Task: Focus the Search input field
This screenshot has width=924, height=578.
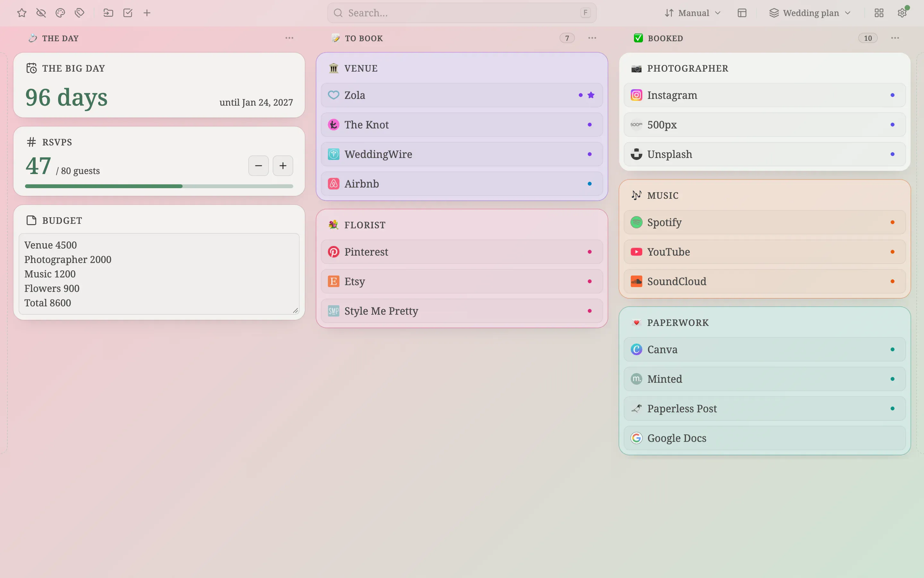Action: (x=462, y=13)
